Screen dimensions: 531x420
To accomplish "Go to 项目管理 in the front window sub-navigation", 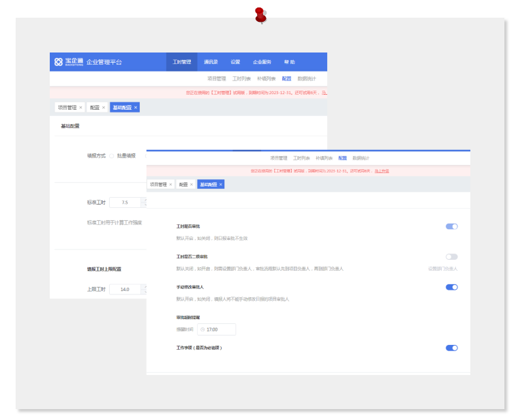I will (278, 158).
